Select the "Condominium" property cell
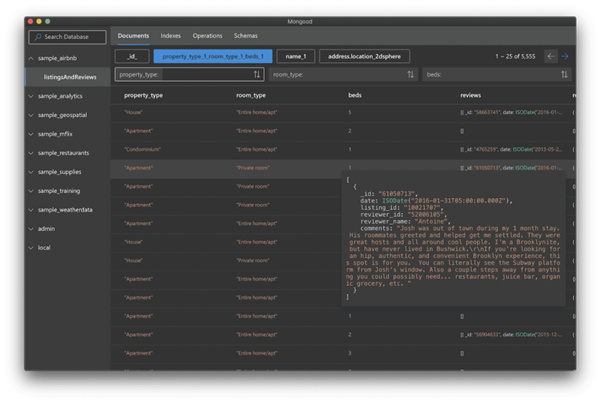Viewport: 600px width, 402px height. 142,150
